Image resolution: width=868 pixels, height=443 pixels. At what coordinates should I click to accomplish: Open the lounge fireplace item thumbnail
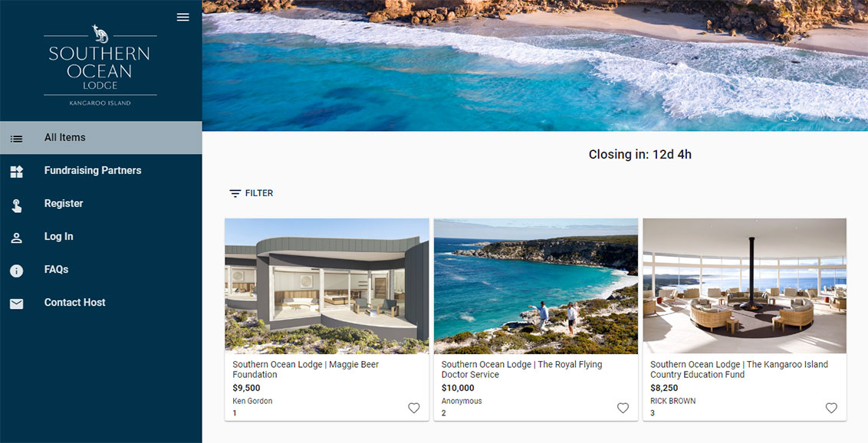click(x=745, y=286)
